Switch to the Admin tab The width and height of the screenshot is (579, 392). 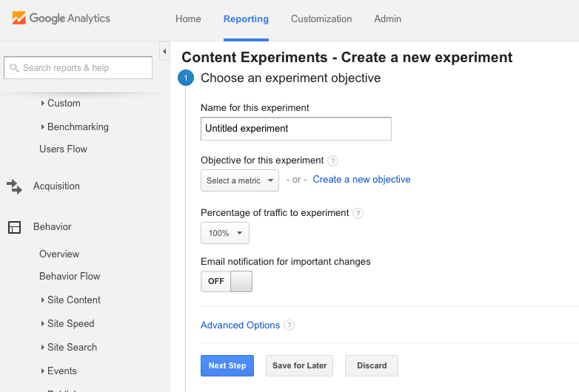(x=387, y=18)
